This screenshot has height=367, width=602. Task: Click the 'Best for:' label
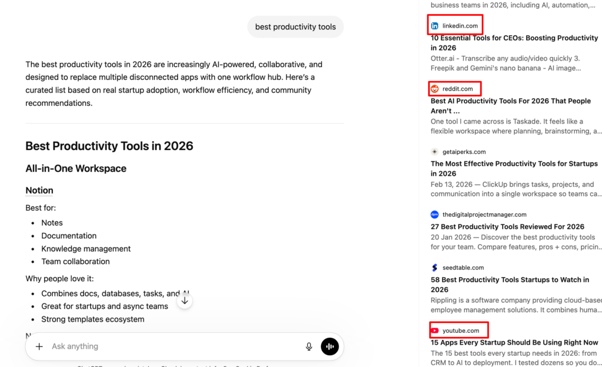pyautogui.click(x=40, y=208)
